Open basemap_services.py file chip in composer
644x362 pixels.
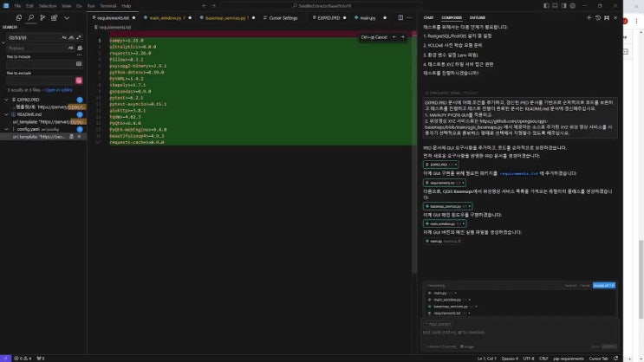point(447,206)
